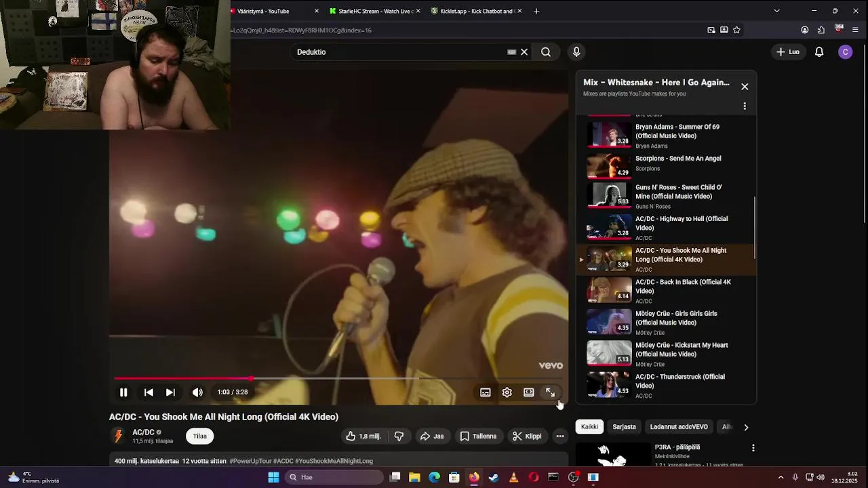Save video with Tallenna button

tap(479, 436)
